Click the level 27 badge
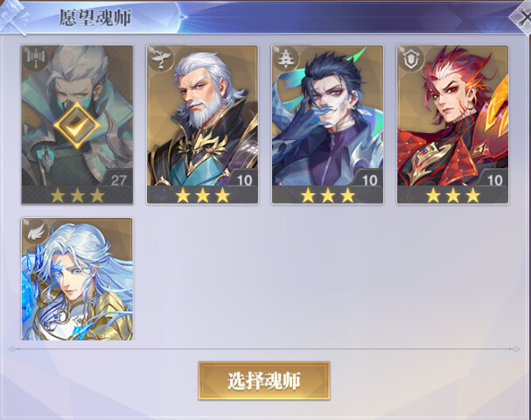Image resolution: width=531 pixels, height=420 pixels. 117,178
